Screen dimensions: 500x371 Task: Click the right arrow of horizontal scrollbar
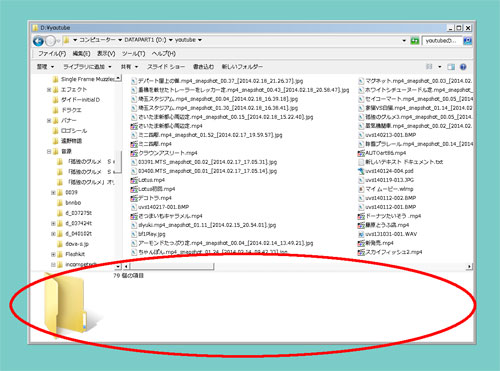click(x=469, y=266)
